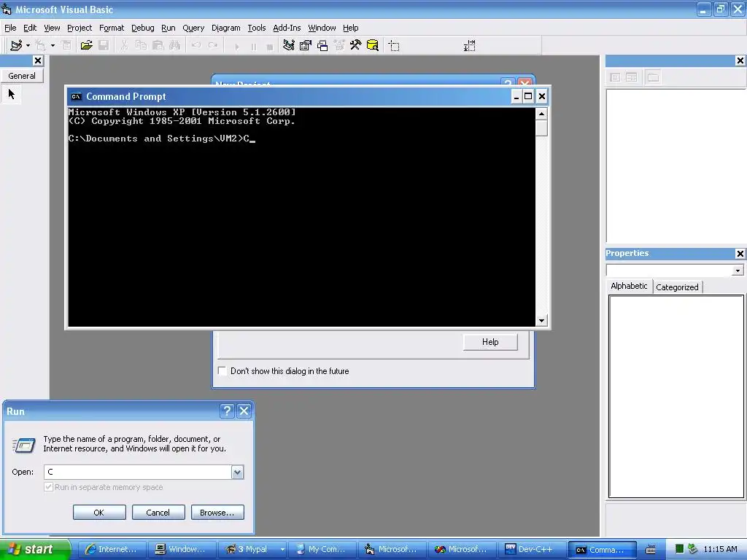Screen dimensions: 747x560
Task: Open the Object Browser toolbar icon
Action: pyautogui.click(x=339, y=46)
